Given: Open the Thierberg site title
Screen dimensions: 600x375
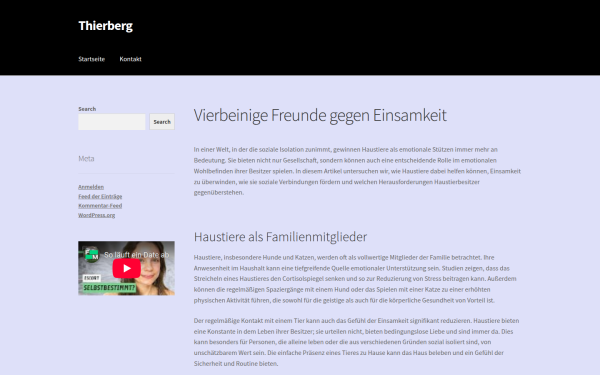Looking at the screenshot, I should click(106, 26).
